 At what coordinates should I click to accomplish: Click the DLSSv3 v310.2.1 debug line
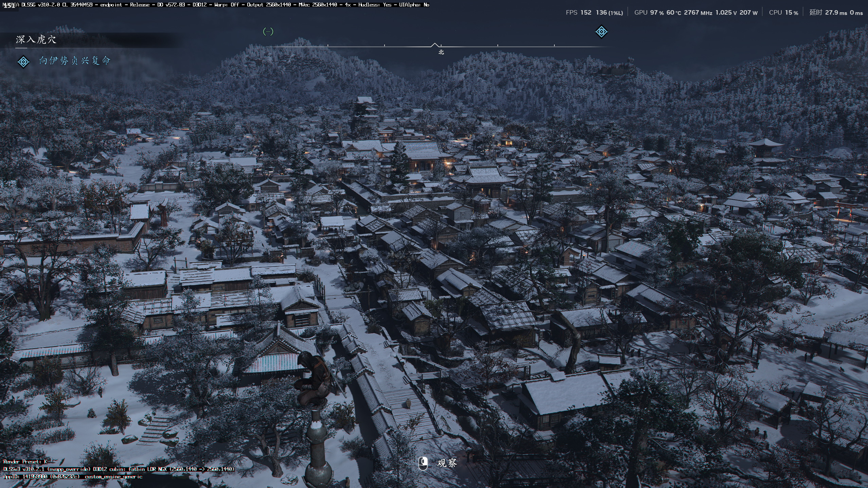click(119, 469)
